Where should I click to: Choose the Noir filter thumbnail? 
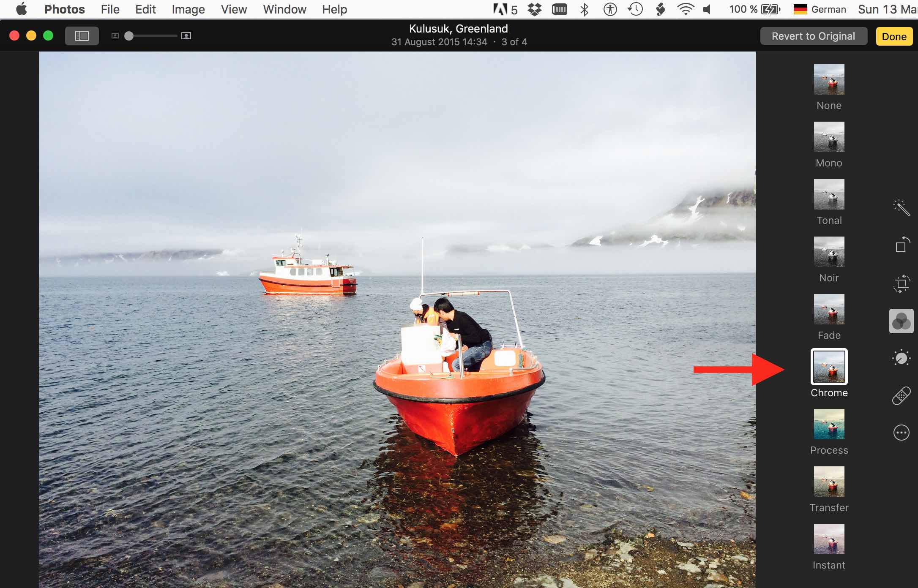pos(829,252)
